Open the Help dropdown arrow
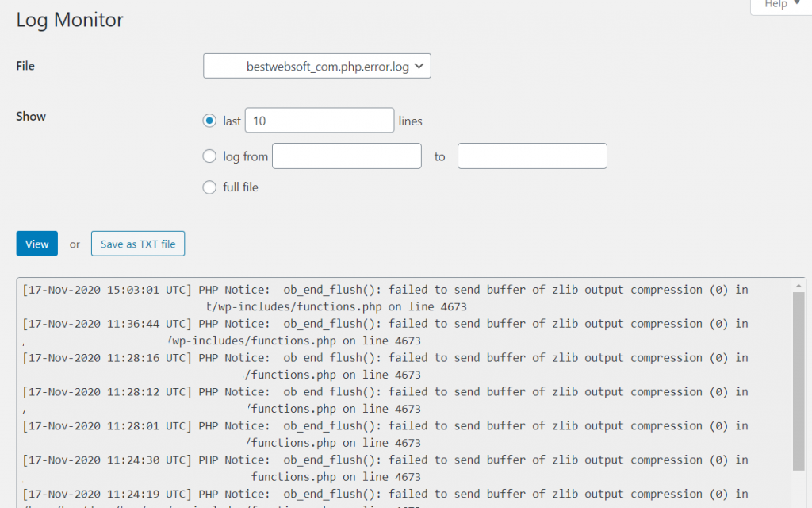Viewport: 812px width, 508px height. click(797, 5)
